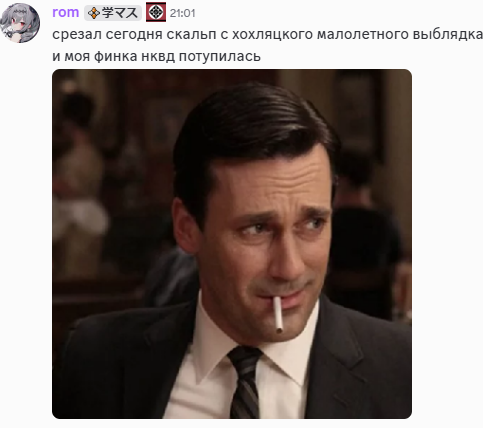Click the Japanese text 学マス in the tag
The width and height of the screenshot is (483, 428).
(120, 13)
